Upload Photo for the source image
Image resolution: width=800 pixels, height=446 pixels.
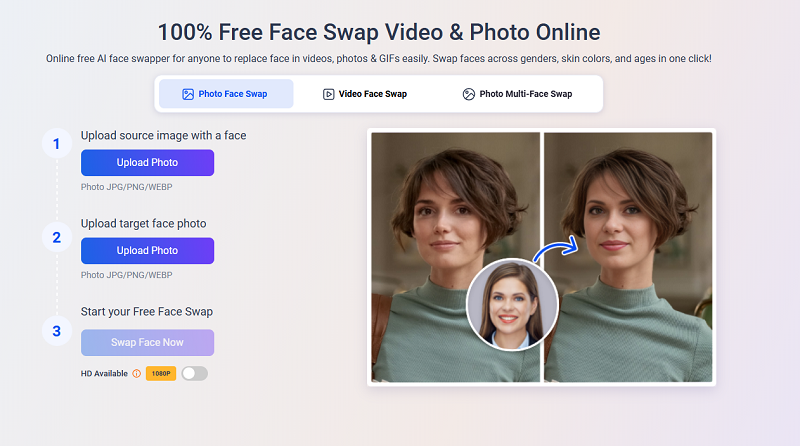click(147, 163)
